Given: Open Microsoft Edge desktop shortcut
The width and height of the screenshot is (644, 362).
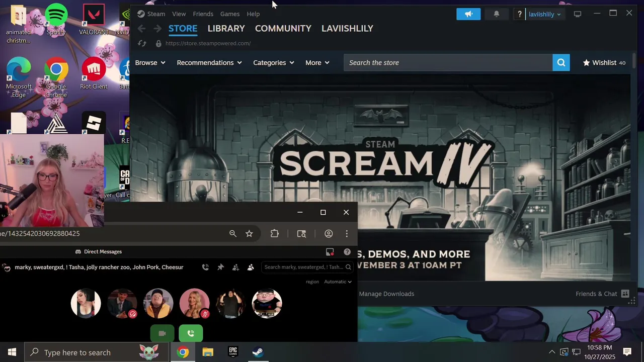Looking at the screenshot, I should coord(19,78).
